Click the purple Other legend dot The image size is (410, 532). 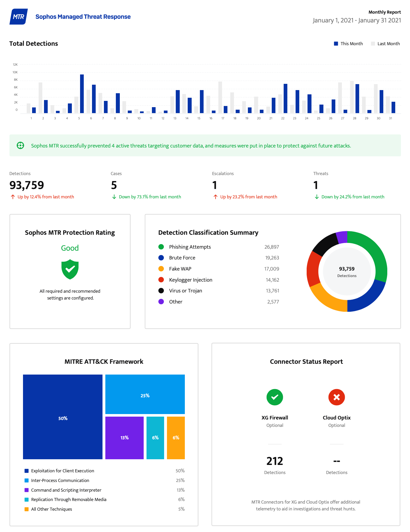tap(161, 302)
